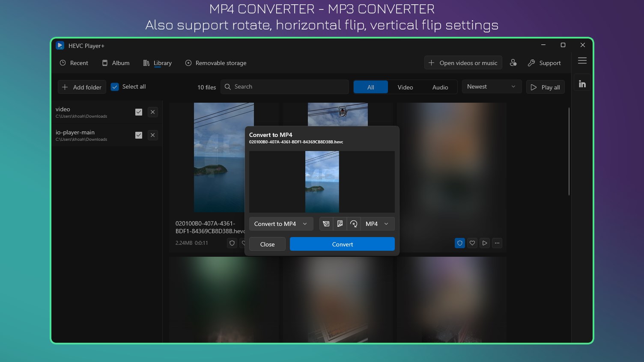This screenshot has width=644, height=362.
Task: Toggle horizontal flip in the Convert dialog
Action: tap(326, 224)
